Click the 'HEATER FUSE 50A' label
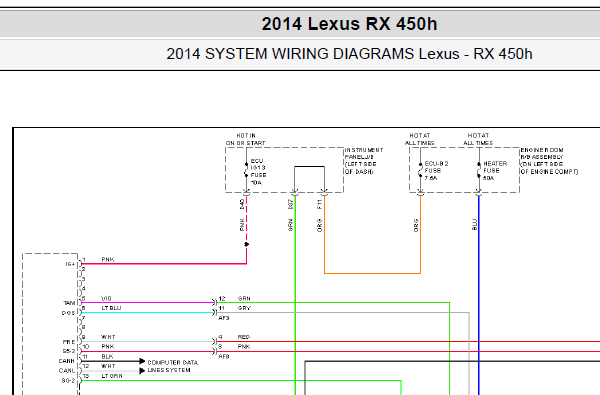 [x=495, y=171]
